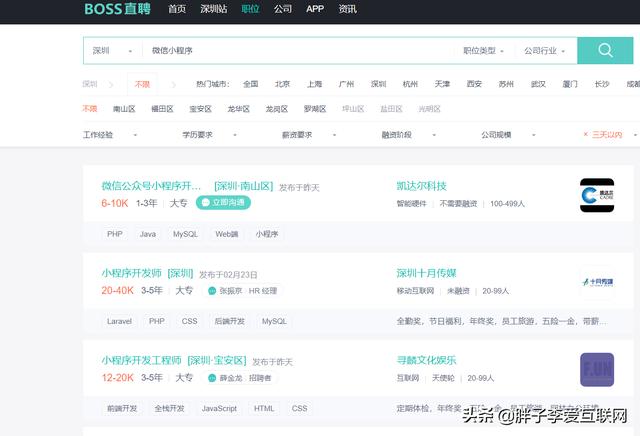Open 凯达尔科技 company logo
The image size is (640, 436).
596,195
